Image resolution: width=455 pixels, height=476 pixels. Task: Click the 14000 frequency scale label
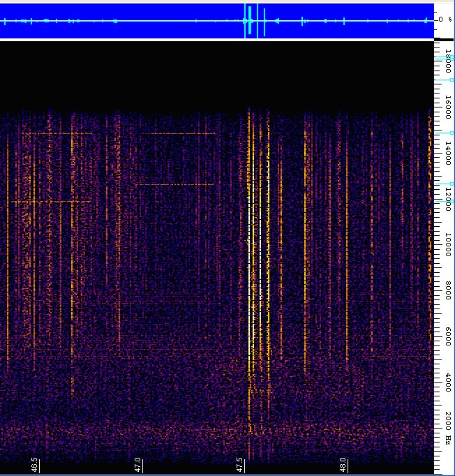448,154
